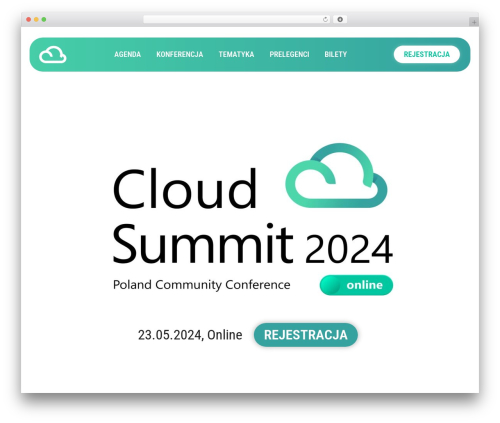Click the "2024" year text

point(349,249)
